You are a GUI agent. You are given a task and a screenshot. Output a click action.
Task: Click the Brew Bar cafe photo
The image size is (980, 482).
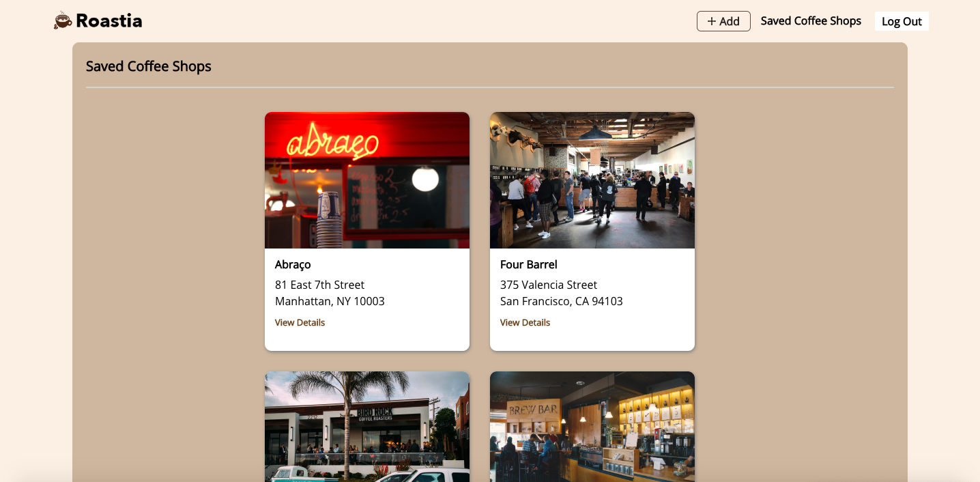[591, 426]
